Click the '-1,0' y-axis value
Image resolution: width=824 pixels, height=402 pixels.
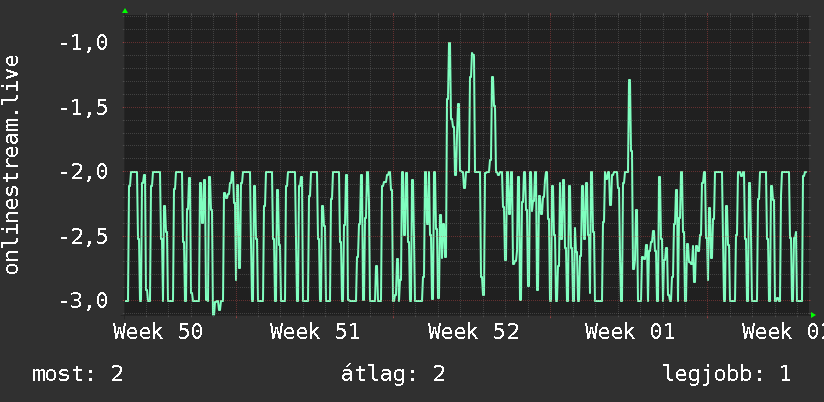tap(84, 43)
